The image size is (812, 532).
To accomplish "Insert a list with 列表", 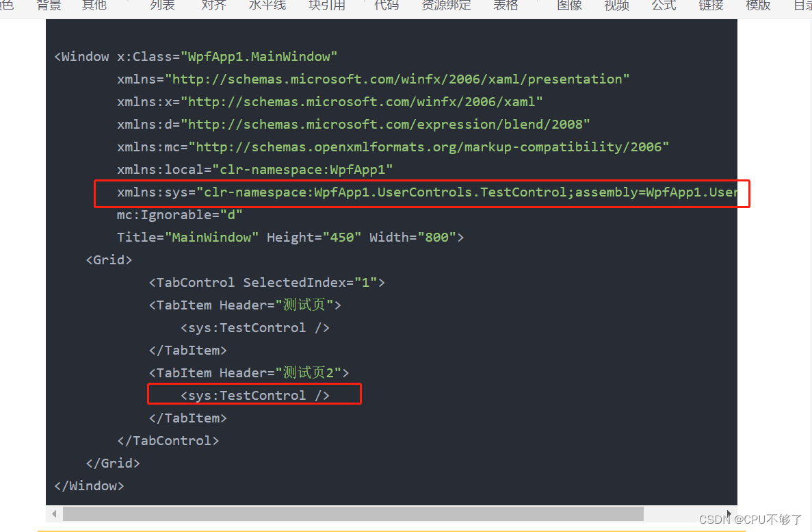I will click(x=163, y=5).
